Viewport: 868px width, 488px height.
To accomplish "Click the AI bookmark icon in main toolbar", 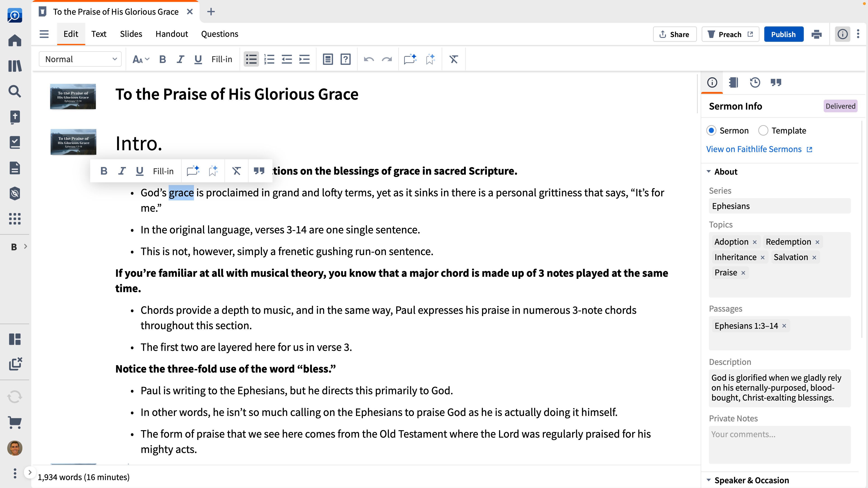I will (x=430, y=59).
